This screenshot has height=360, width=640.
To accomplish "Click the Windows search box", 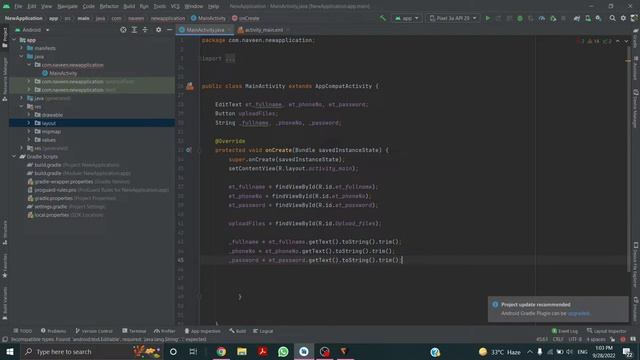I will (92, 351).
